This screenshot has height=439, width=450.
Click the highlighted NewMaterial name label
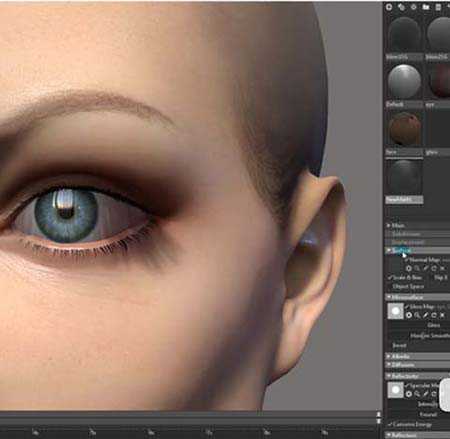coord(404,200)
